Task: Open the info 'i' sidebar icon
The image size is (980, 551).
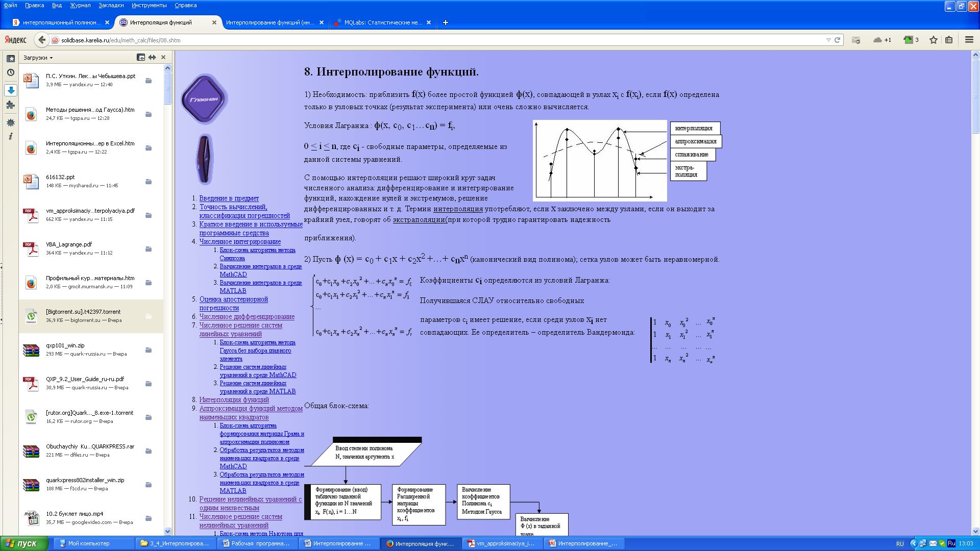Action: coord(10,136)
